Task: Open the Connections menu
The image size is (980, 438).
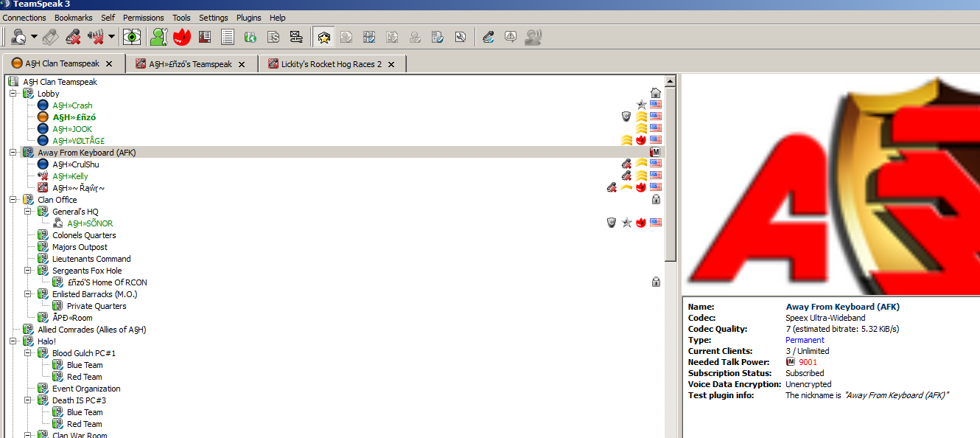Action: (x=24, y=18)
